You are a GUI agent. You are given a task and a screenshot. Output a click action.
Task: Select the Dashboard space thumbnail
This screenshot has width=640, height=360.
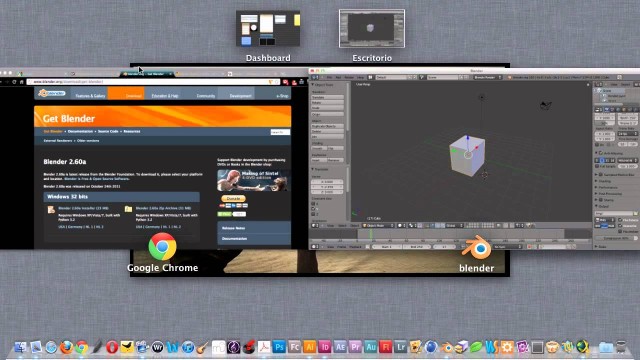[x=268, y=29]
